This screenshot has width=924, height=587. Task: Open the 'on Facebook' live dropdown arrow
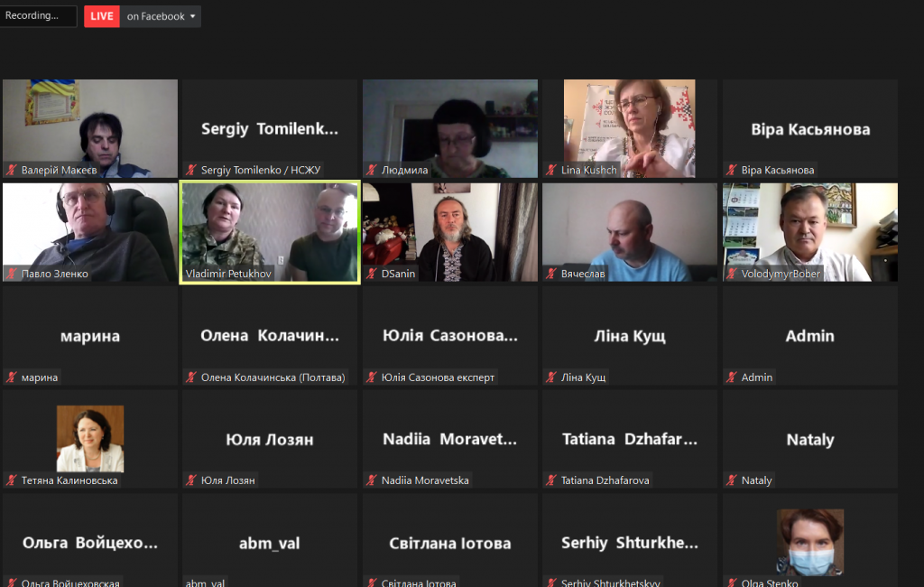[x=193, y=16]
